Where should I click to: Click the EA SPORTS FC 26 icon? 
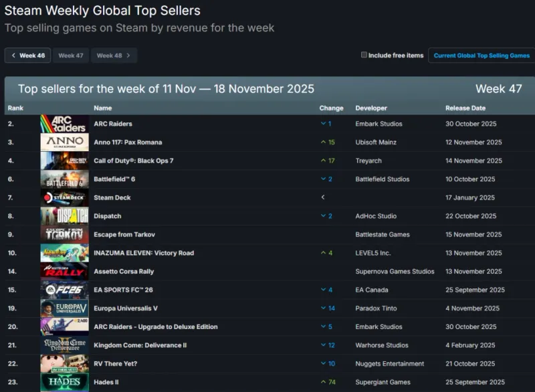pyautogui.click(x=64, y=290)
